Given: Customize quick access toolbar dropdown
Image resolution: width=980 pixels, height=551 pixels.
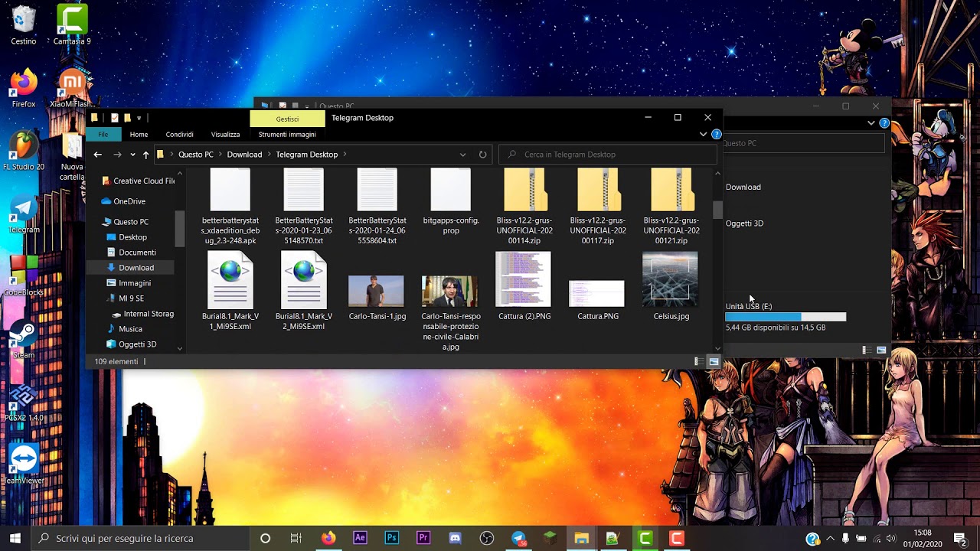Looking at the screenshot, I should (x=139, y=118).
